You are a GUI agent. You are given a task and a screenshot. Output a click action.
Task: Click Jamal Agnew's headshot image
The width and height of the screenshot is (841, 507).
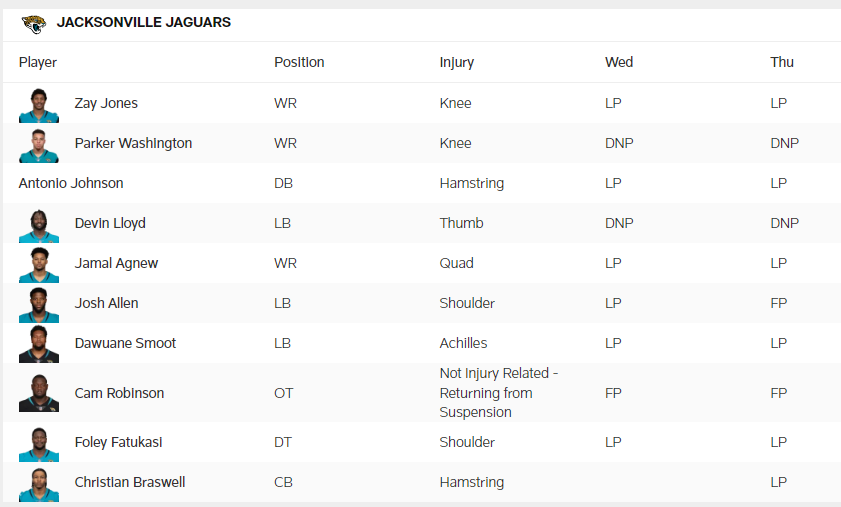click(39, 265)
